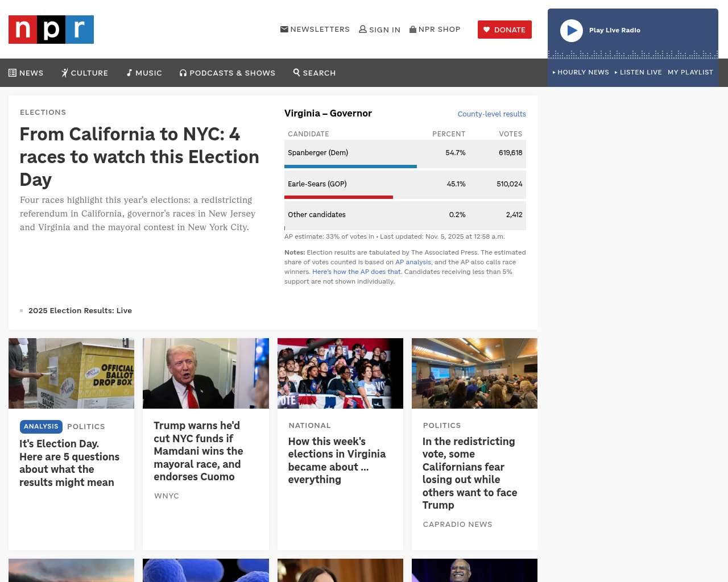This screenshot has height=582, width=728.
Task: Open the Virginia rally crowd thumbnail
Action: point(340,373)
